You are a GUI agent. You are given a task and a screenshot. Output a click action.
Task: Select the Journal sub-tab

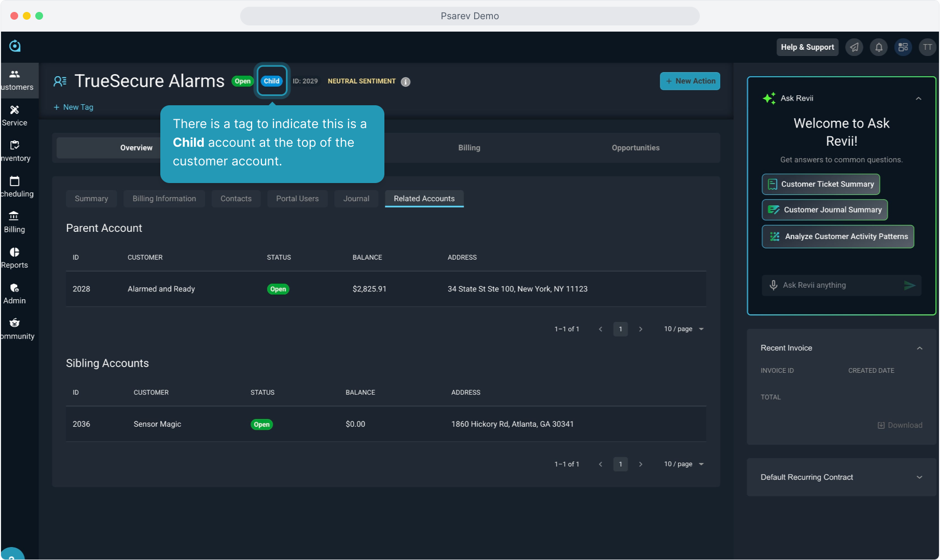pos(356,199)
